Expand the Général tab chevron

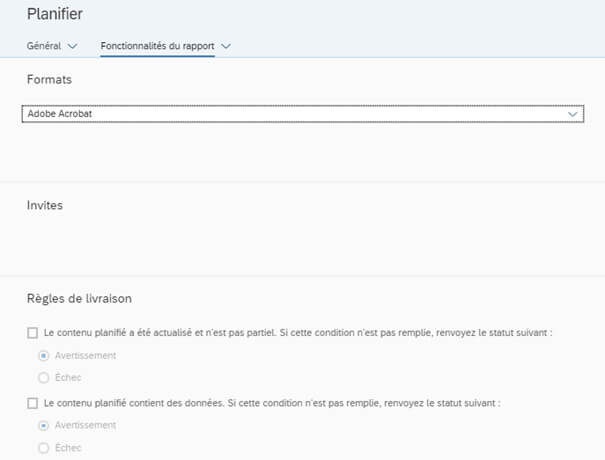pyautogui.click(x=72, y=46)
